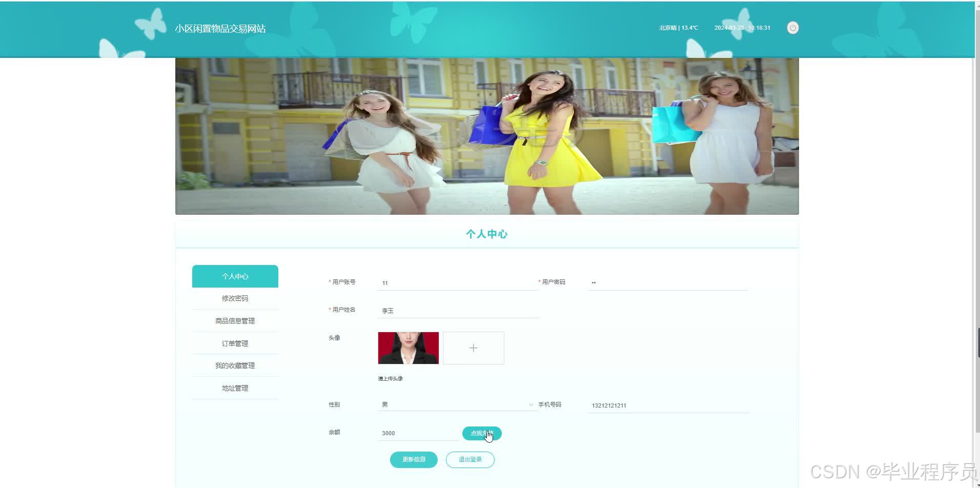Image resolution: width=980 pixels, height=488 pixels.
Task: Open 商品信息管理 in the sidebar
Action: [235, 321]
